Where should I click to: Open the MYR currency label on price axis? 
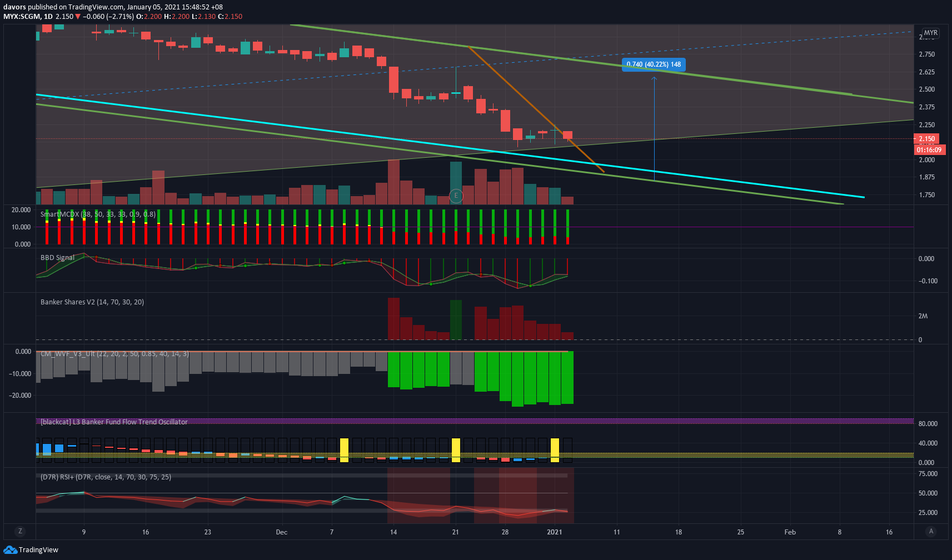pyautogui.click(x=931, y=33)
